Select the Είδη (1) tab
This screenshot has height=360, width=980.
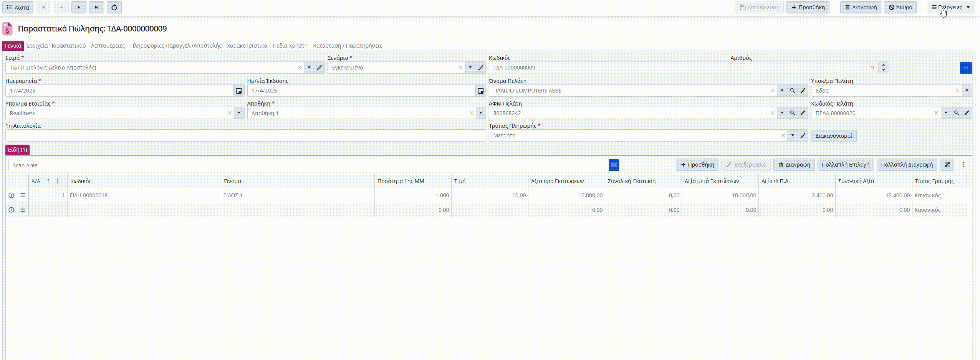(18, 150)
